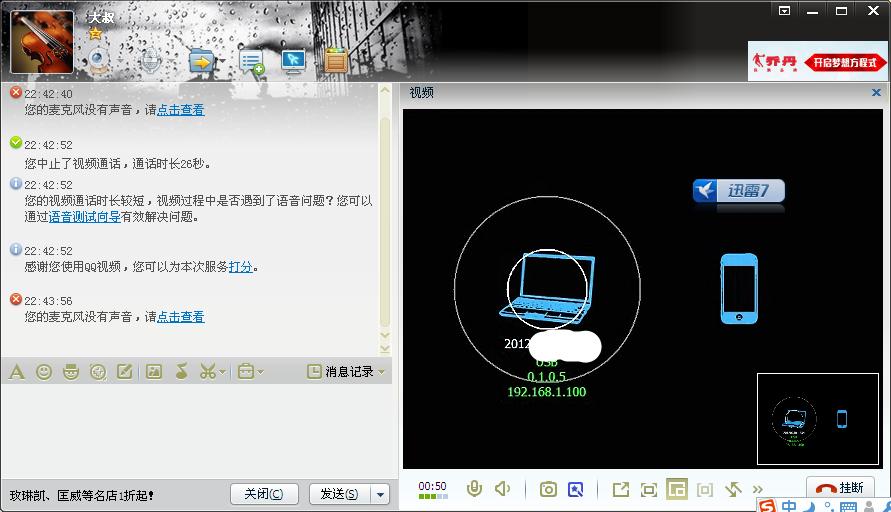Open the send options dropdown beside 发送
The image size is (891, 512).
coord(380,494)
